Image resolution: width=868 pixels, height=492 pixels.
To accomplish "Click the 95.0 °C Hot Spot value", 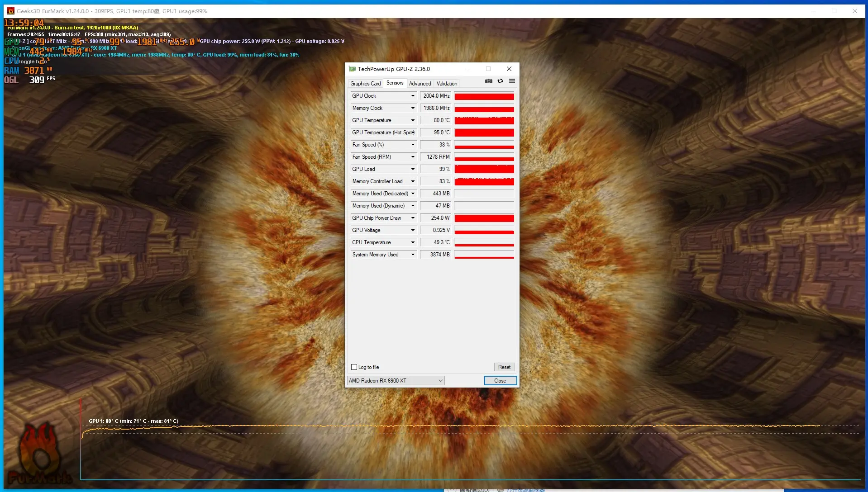I will coord(435,132).
